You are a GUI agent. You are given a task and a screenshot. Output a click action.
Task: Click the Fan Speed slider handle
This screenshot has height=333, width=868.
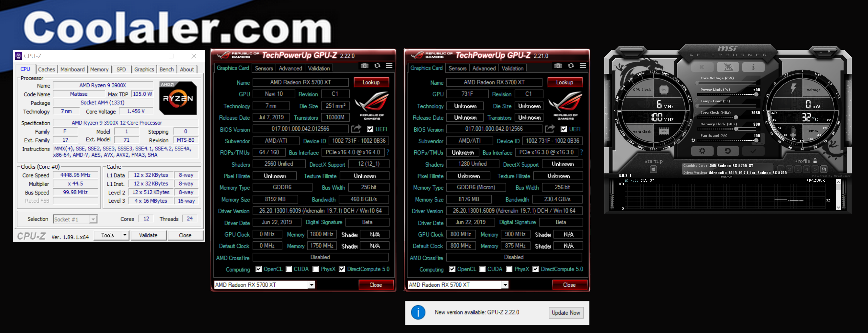(756, 140)
